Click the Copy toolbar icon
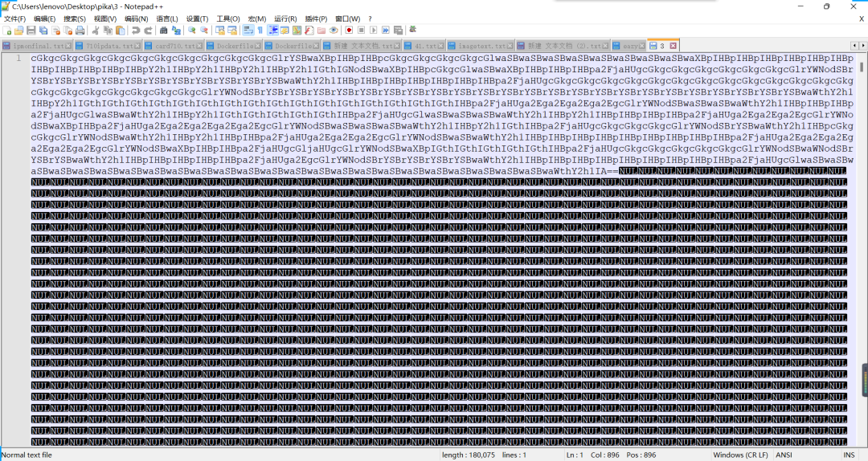Viewport: 868px width, 461px height. click(x=108, y=31)
